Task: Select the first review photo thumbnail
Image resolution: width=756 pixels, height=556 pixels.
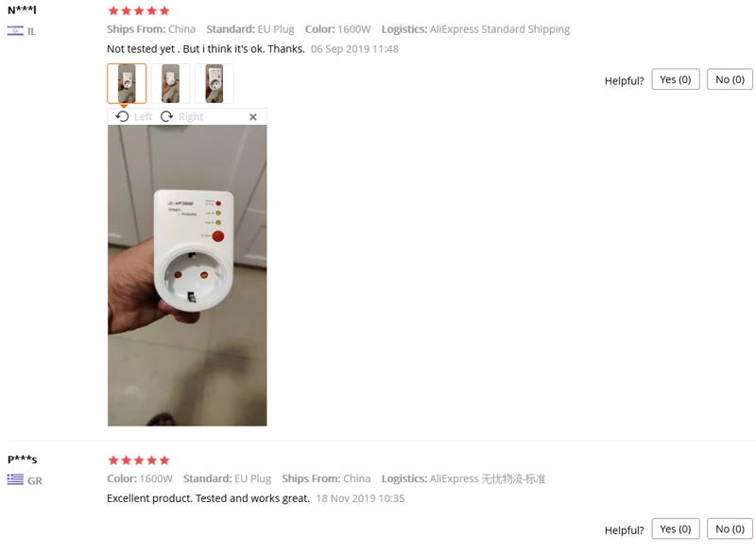Action: 127,83
